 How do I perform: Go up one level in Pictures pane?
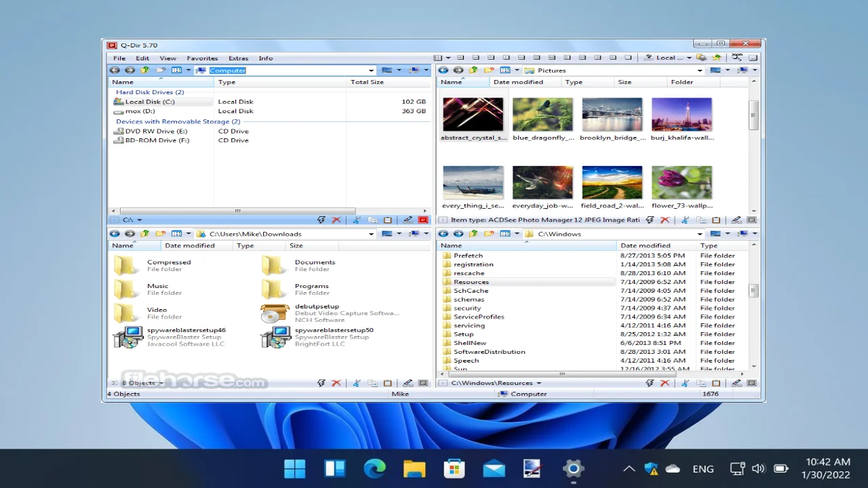coord(473,70)
